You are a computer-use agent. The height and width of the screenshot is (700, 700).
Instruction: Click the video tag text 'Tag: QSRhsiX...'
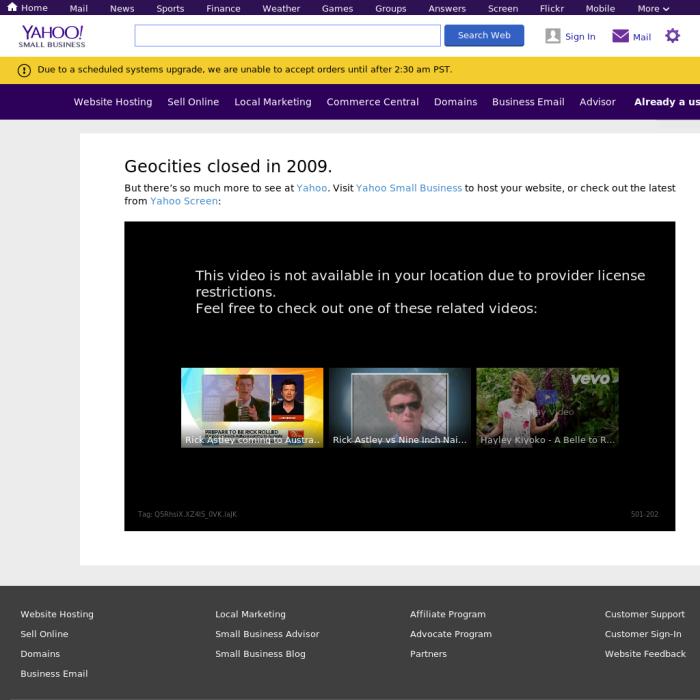pyautogui.click(x=188, y=514)
